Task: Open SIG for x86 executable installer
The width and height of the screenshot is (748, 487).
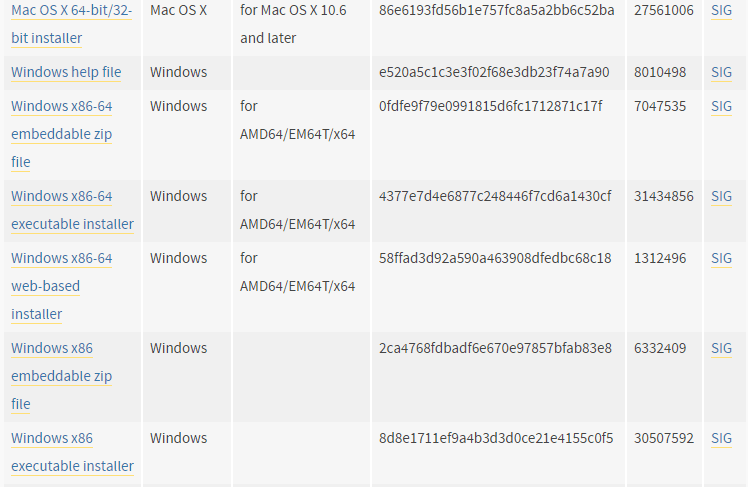Action: point(721,438)
